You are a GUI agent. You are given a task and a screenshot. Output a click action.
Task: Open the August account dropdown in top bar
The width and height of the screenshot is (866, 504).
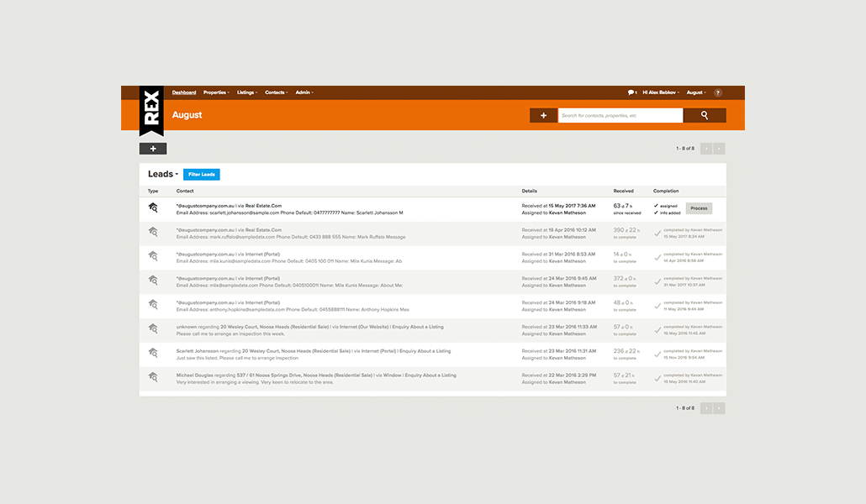coord(696,92)
